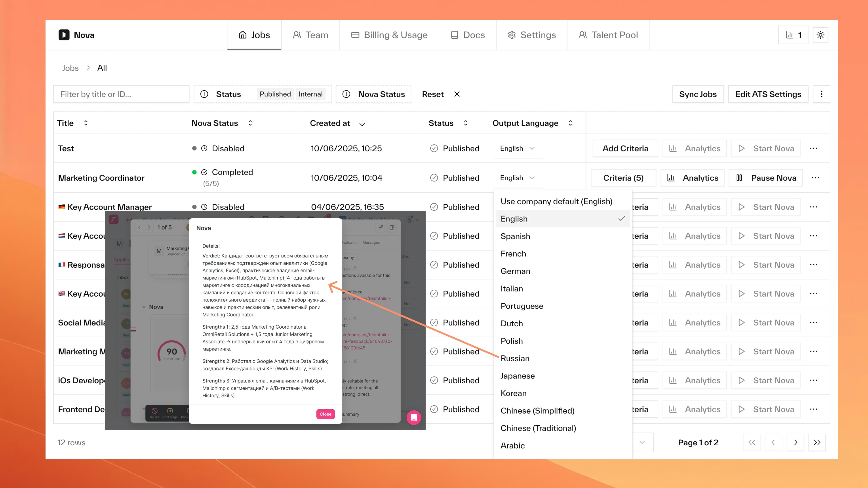Open the rows-per-page dropdown near pagination
868x488 pixels.
pyautogui.click(x=642, y=442)
